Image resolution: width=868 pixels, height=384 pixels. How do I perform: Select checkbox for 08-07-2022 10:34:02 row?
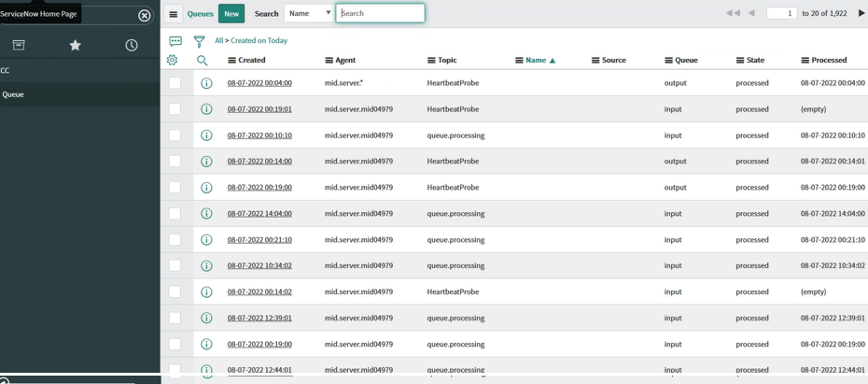[175, 265]
